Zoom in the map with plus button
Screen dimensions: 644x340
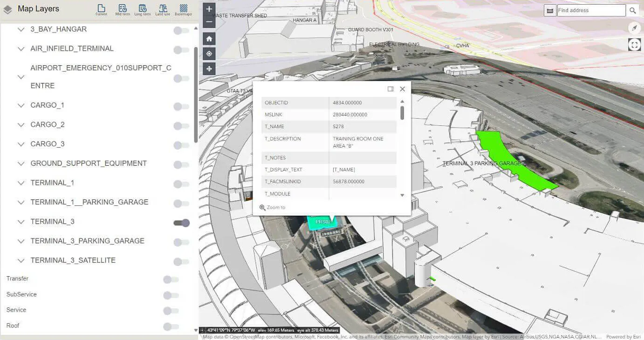click(209, 9)
